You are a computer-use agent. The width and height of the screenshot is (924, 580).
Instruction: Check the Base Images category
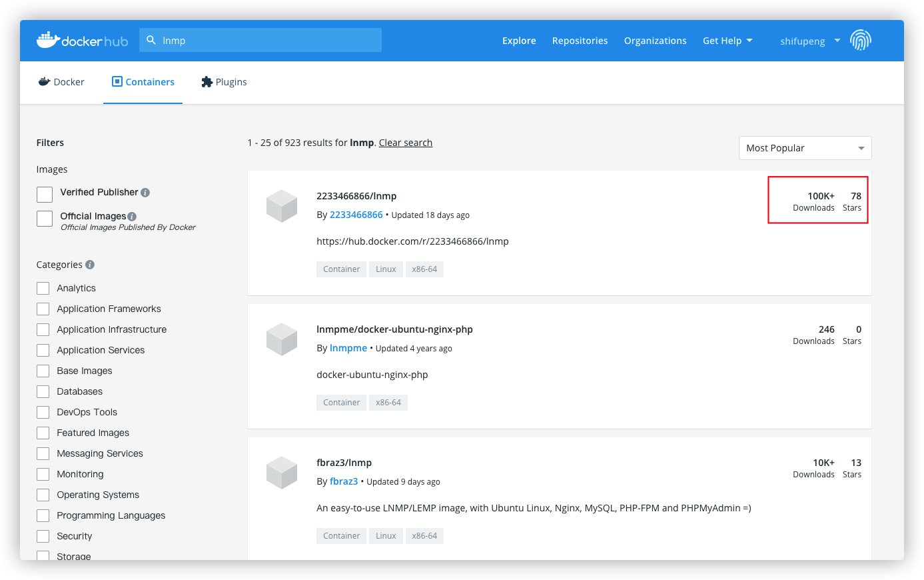tap(43, 371)
